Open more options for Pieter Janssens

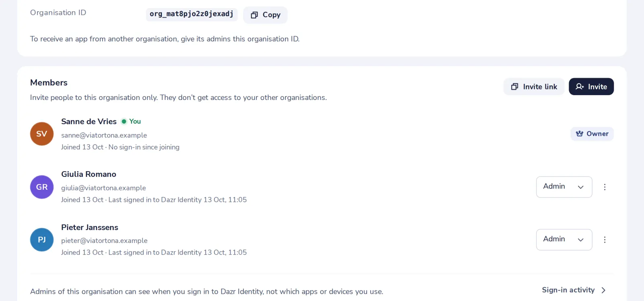point(605,240)
